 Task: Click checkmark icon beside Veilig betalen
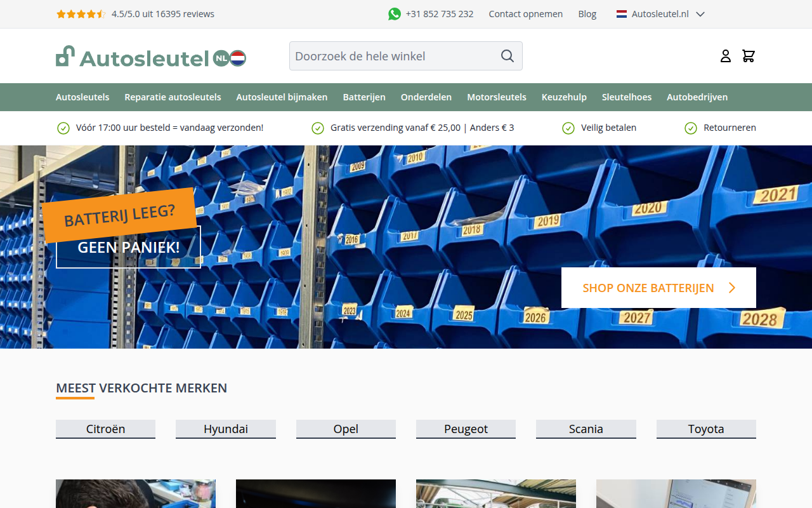(x=568, y=128)
